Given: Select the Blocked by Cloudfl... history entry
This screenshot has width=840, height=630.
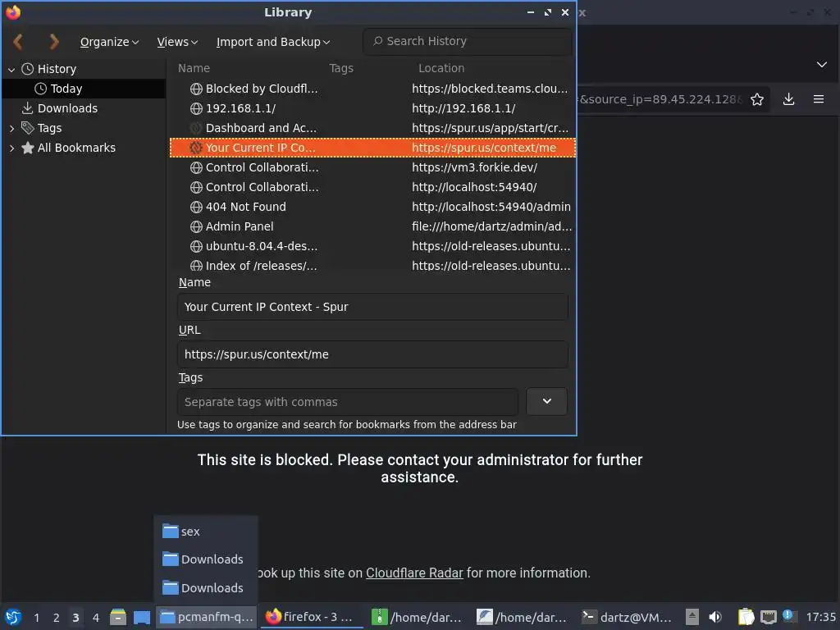Looking at the screenshot, I should pos(372,89).
